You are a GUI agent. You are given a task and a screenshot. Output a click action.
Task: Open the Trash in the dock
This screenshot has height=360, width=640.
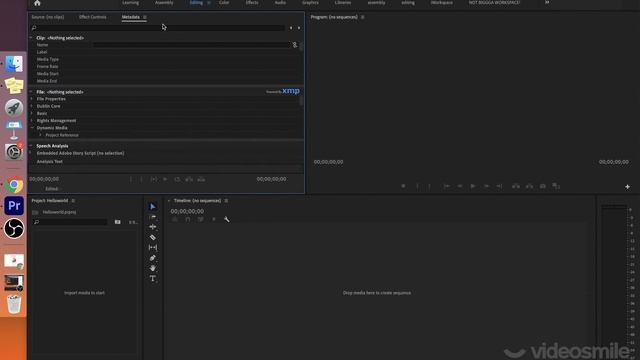tap(14, 304)
